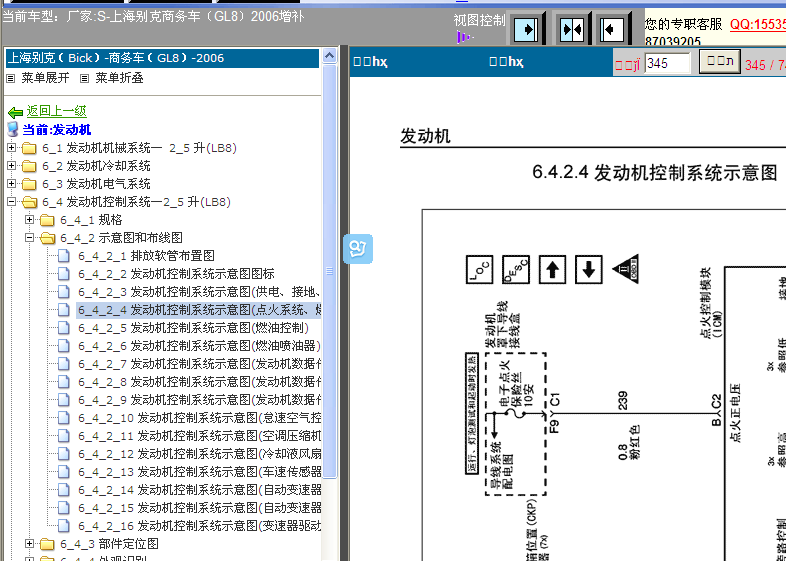Click folder icon of 6_3 发动机电气系统
Screen dimensions: 786x561
(29, 184)
